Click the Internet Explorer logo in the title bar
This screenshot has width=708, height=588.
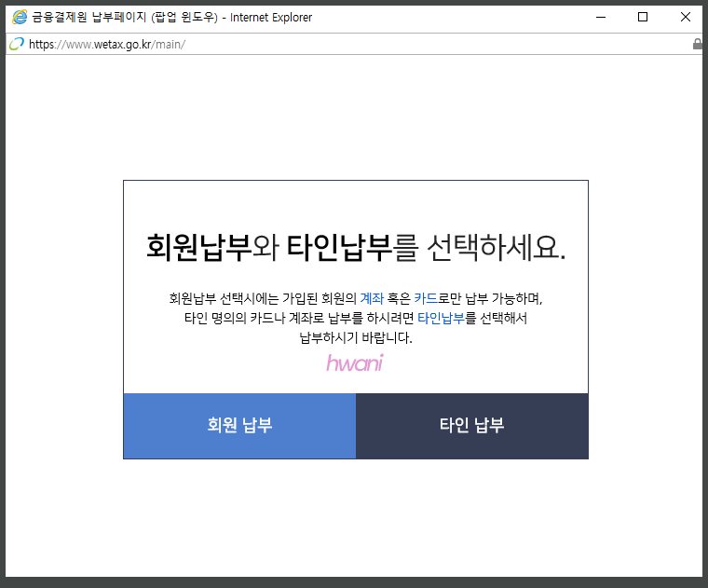coord(20,17)
